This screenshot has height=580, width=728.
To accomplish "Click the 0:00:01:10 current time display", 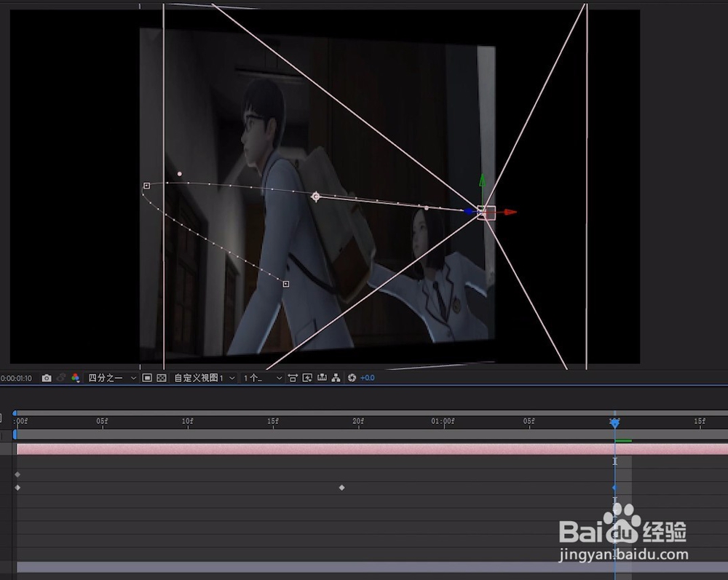I will (16, 378).
